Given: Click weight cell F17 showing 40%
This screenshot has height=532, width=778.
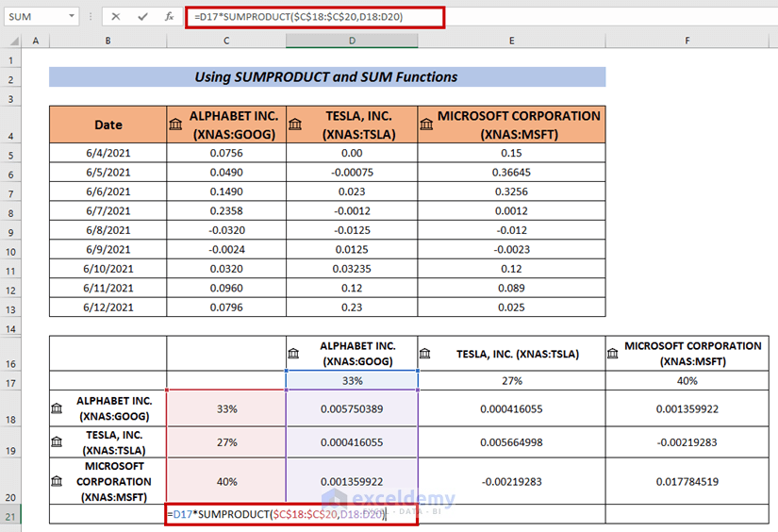Looking at the screenshot, I should point(687,381).
